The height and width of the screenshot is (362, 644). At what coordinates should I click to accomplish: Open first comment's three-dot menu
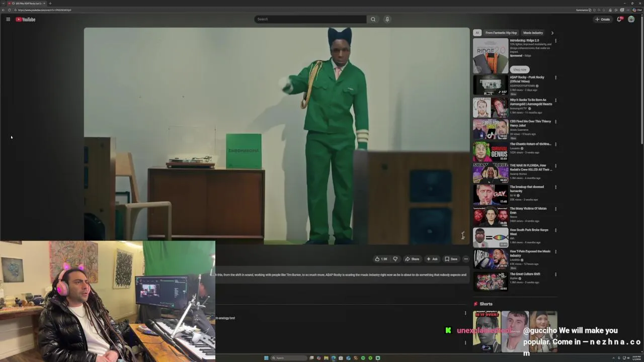465,313
